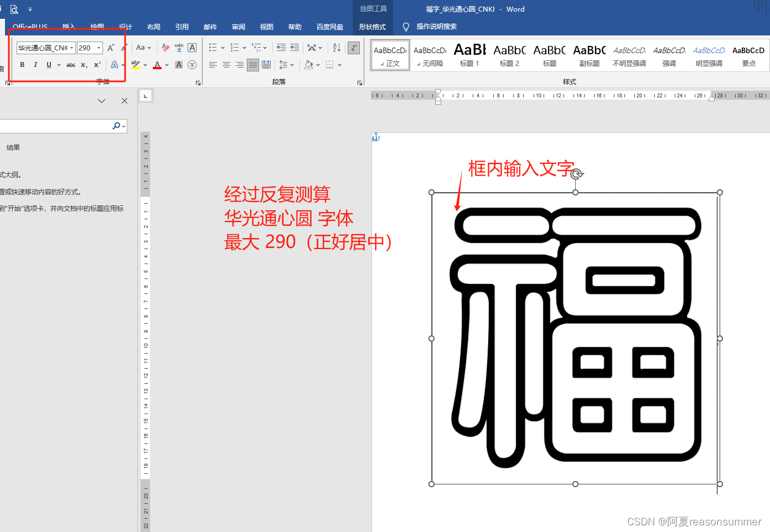Open the Change Case dropdown
Viewport: 770px width, 532px height.
[143, 48]
